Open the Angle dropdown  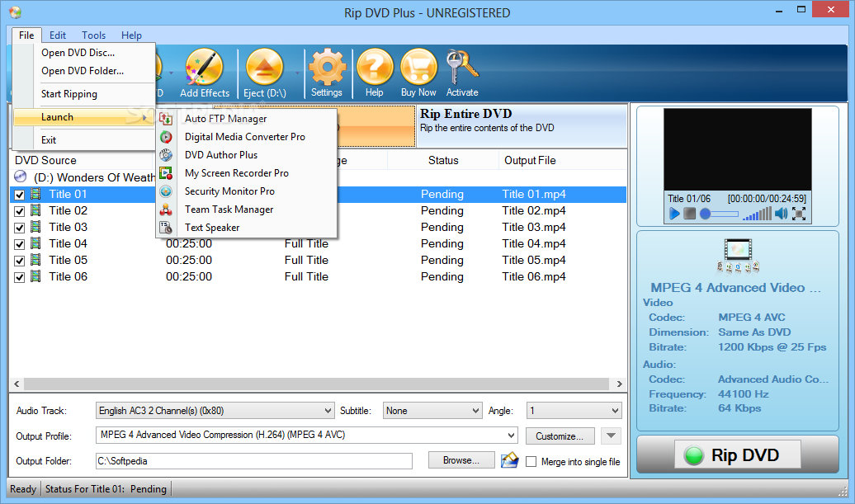(574, 410)
